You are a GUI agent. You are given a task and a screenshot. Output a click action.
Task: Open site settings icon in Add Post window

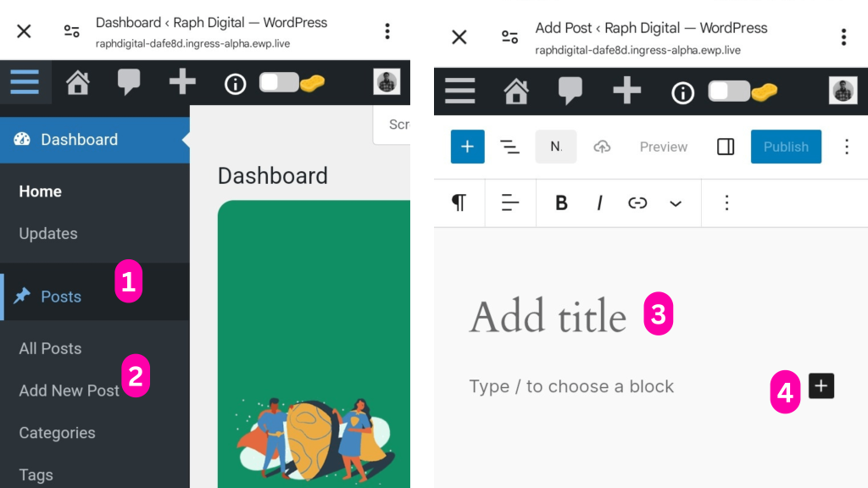(x=509, y=37)
